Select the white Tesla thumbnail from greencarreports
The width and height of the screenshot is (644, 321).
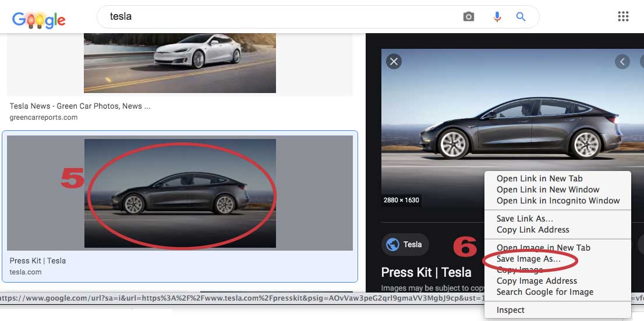pos(180,63)
